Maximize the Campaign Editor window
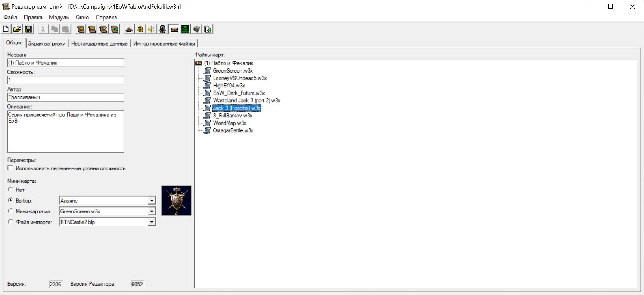The height and width of the screenshot is (295, 644). 610,6
